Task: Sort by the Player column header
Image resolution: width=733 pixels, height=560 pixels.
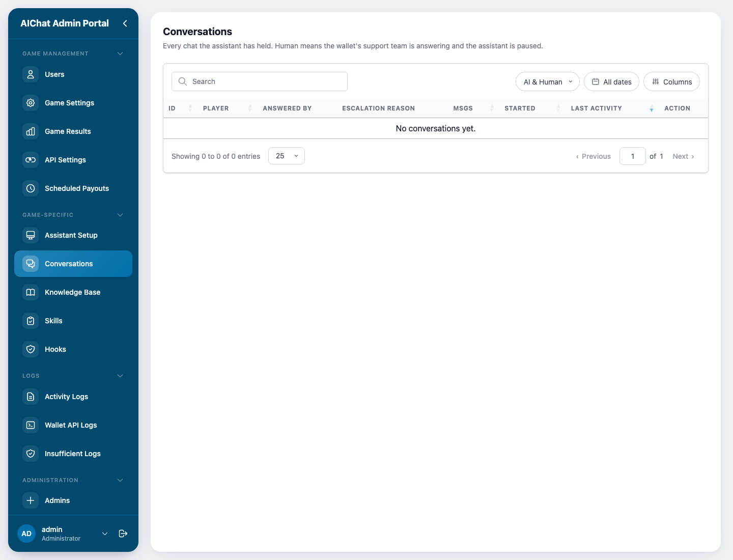Action: 228,108
